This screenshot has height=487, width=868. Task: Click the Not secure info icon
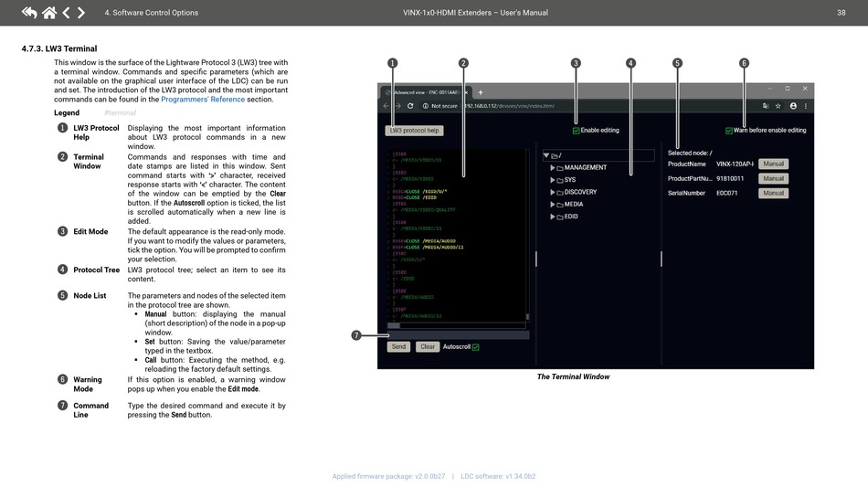click(x=426, y=106)
